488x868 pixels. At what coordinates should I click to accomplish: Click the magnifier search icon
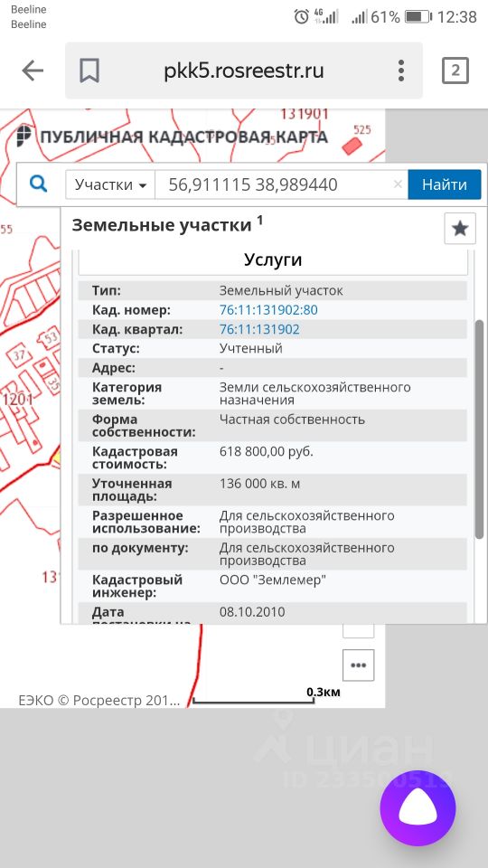[38, 184]
